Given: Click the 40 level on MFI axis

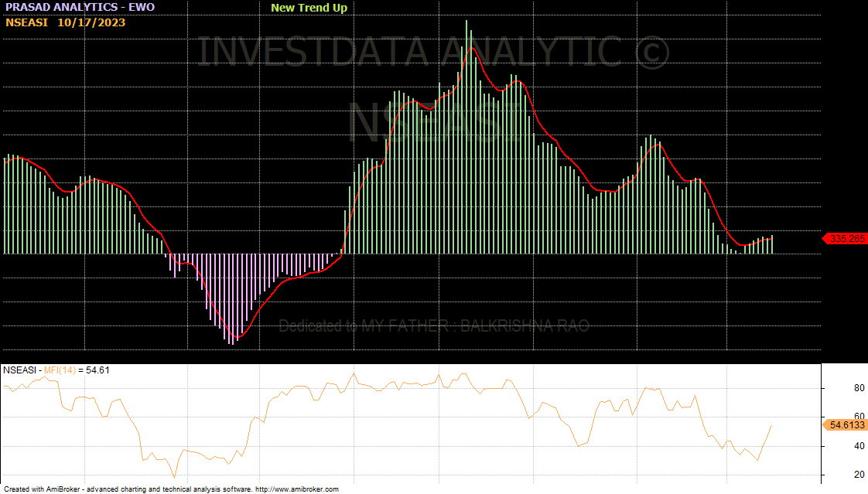Looking at the screenshot, I should pos(836,446).
